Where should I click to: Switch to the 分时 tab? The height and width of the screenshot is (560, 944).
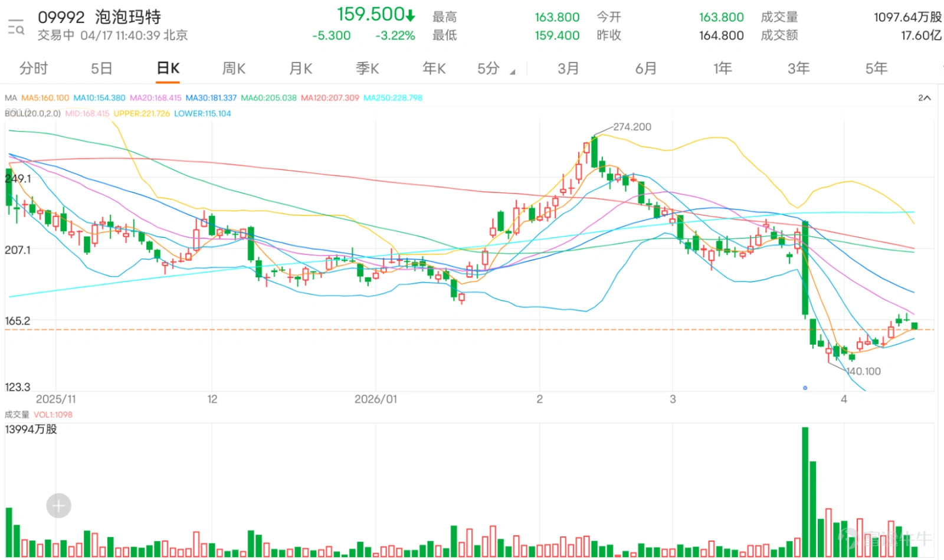(34, 68)
